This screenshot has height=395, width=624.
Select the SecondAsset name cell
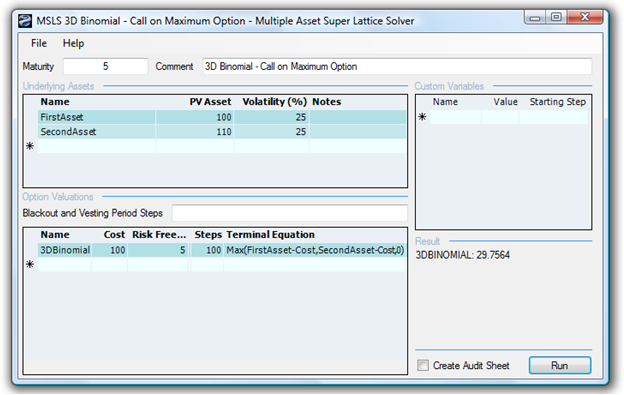coord(97,132)
